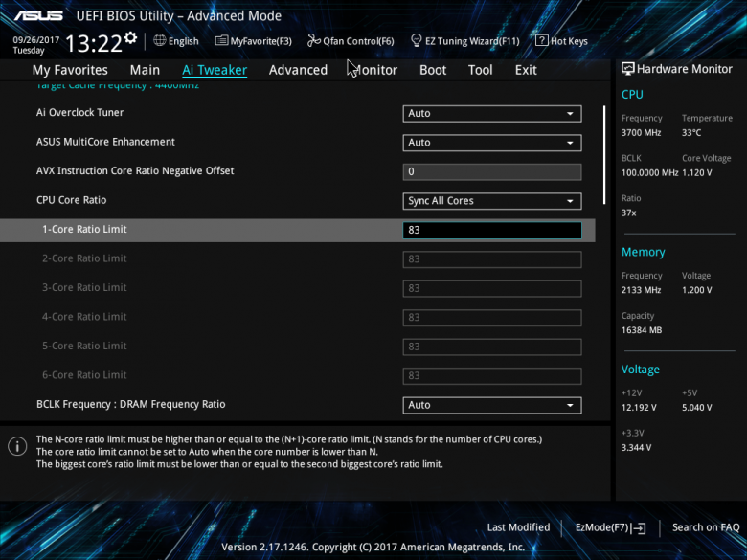Select the Ai Tweaker tab
This screenshot has width=747, height=560.
pos(215,70)
